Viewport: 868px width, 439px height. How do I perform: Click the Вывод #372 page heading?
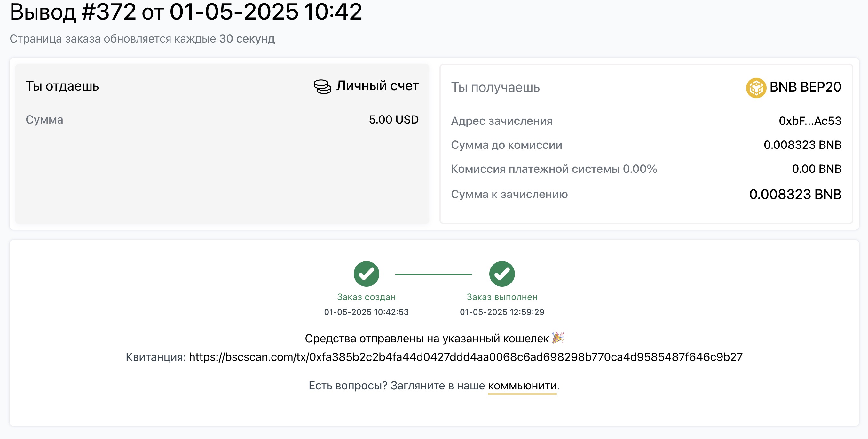pyautogui.click(x=186, y=12)
